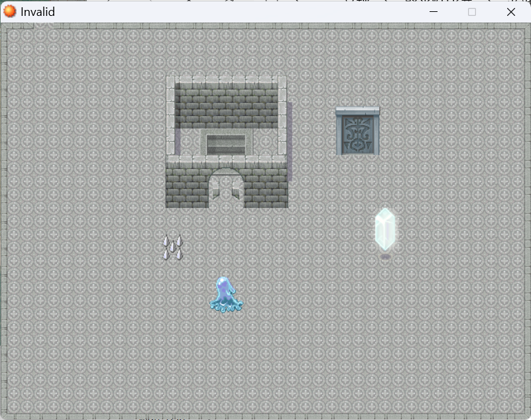Click the stone building's upper brick wall

coord(227,105)
